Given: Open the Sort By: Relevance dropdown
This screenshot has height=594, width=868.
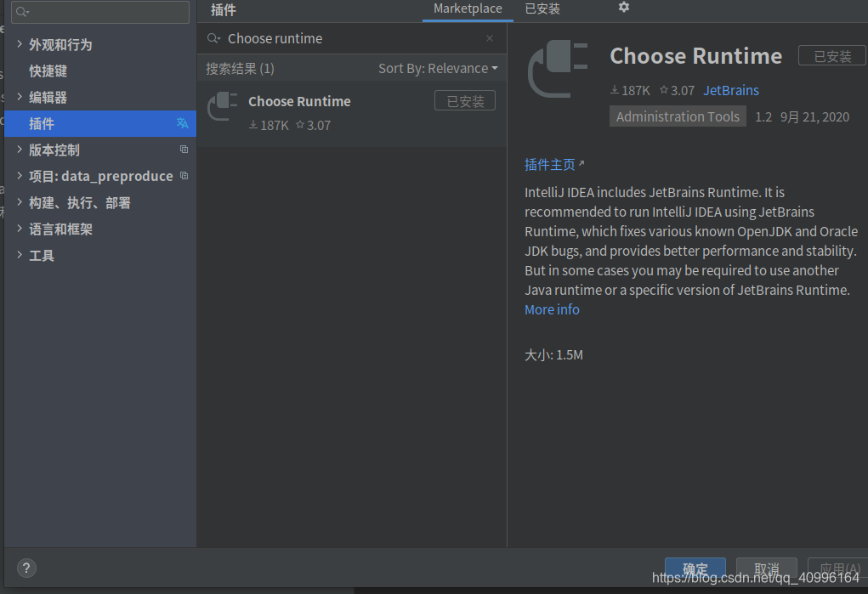Looking at the screenshot, I should tap(438, 69).
